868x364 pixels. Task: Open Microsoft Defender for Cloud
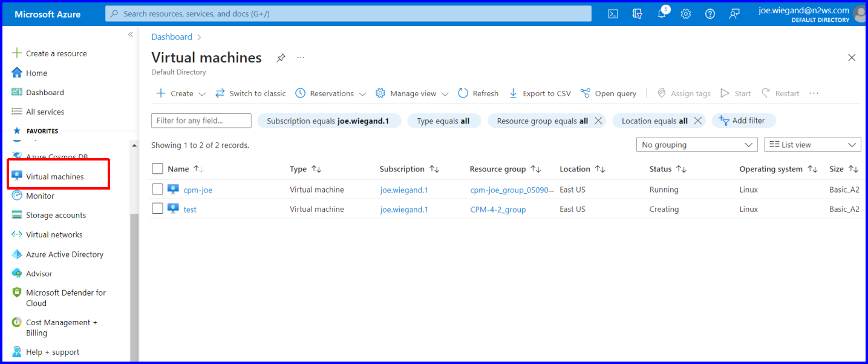click(x=59, y=297)
